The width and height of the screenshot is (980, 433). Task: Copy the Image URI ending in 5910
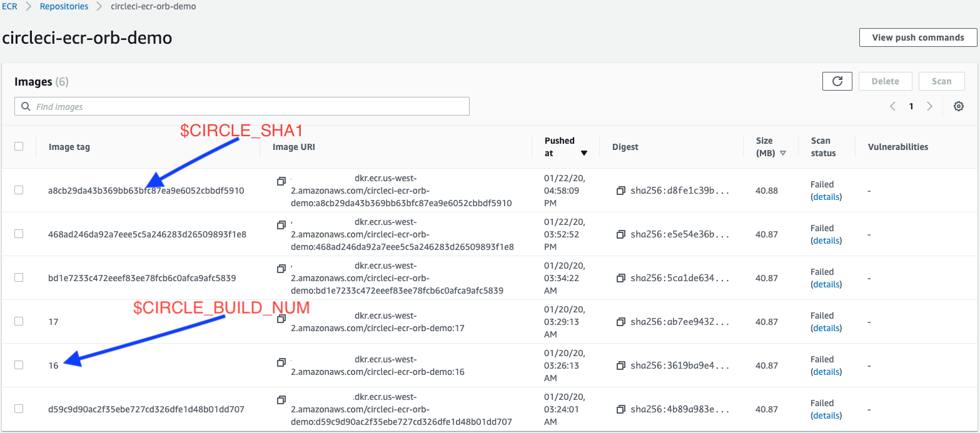click(281, 181)
